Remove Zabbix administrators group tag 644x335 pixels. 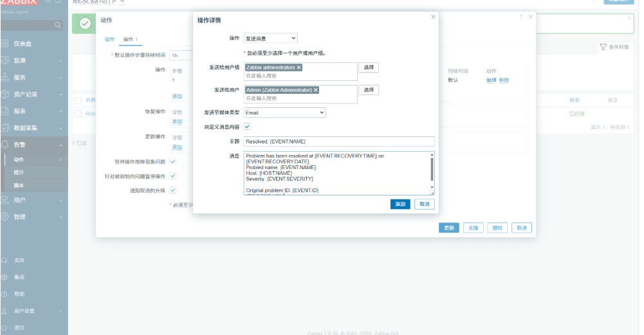pyautogui.click(x=299, y=68)
